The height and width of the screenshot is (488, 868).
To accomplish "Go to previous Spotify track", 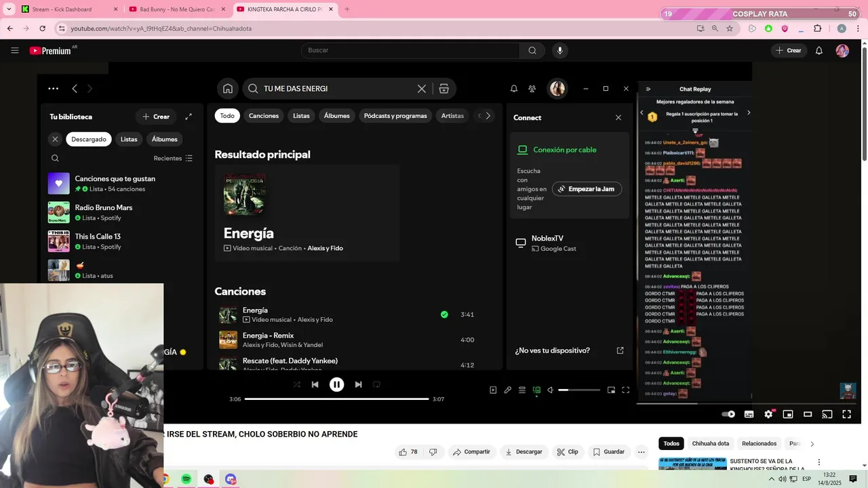I will tap(315, 384).
